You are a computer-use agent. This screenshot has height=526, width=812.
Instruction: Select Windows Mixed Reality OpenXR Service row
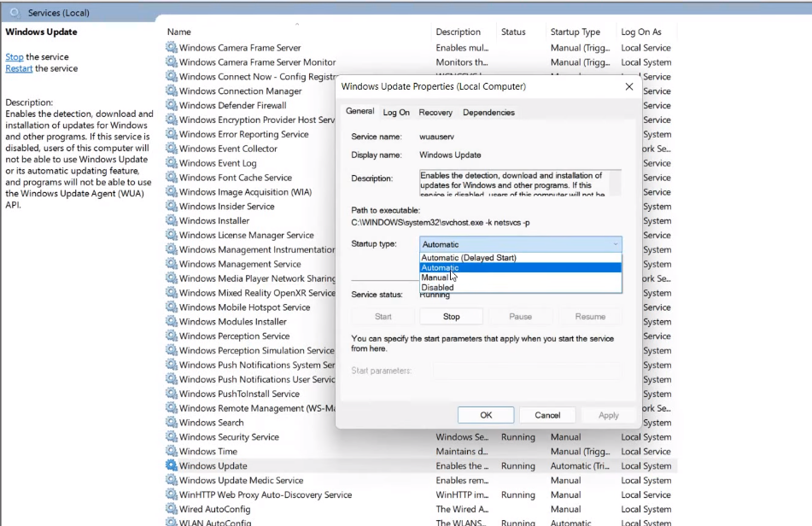pyautogui.click(x=249, y=293)
